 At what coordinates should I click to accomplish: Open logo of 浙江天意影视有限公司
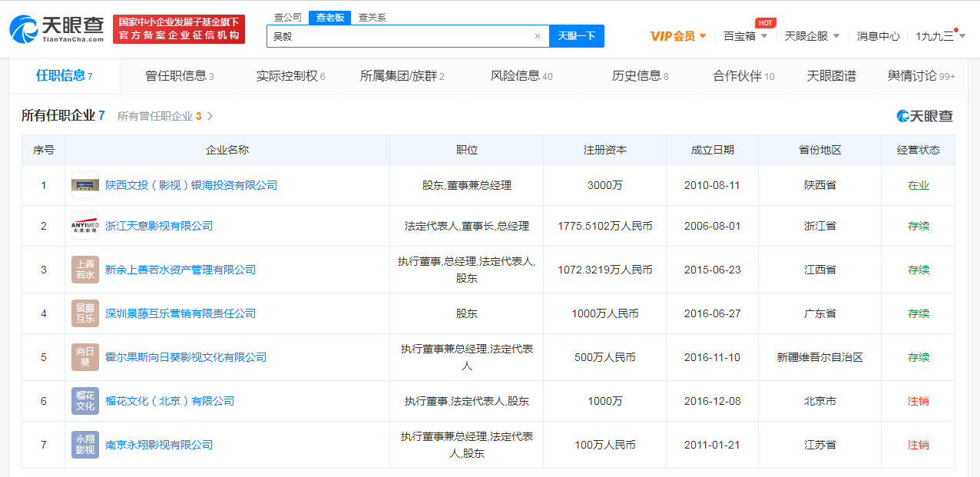pos(85,226)
